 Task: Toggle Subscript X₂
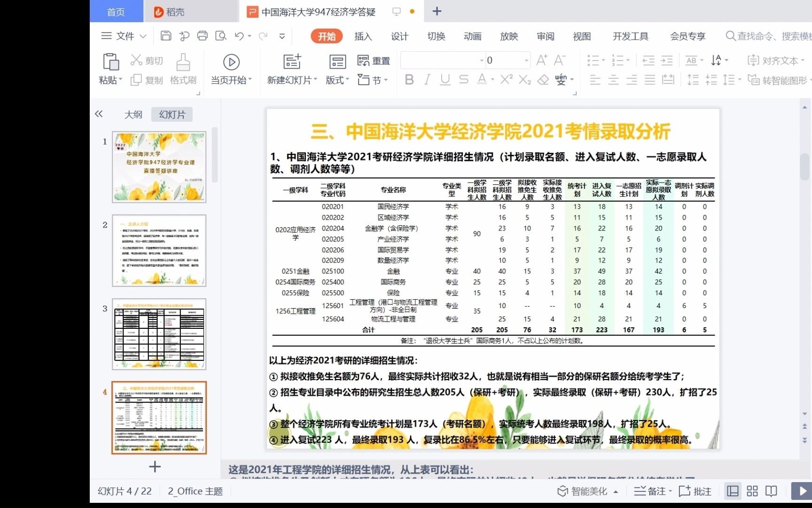point(525,80)
